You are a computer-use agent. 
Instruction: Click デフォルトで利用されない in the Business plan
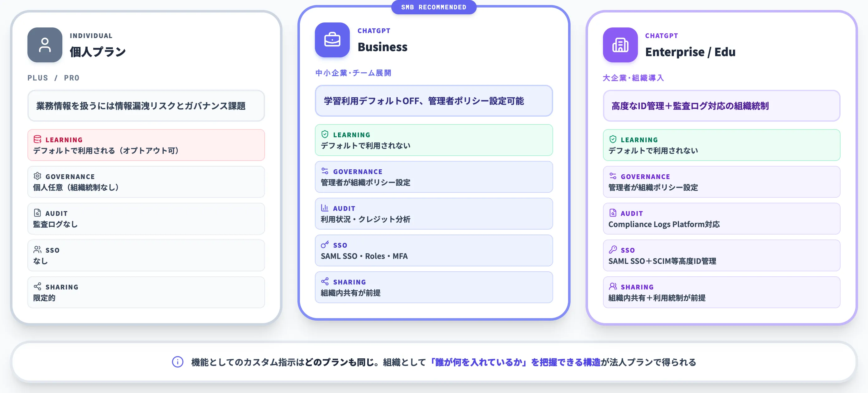[365, 146]
